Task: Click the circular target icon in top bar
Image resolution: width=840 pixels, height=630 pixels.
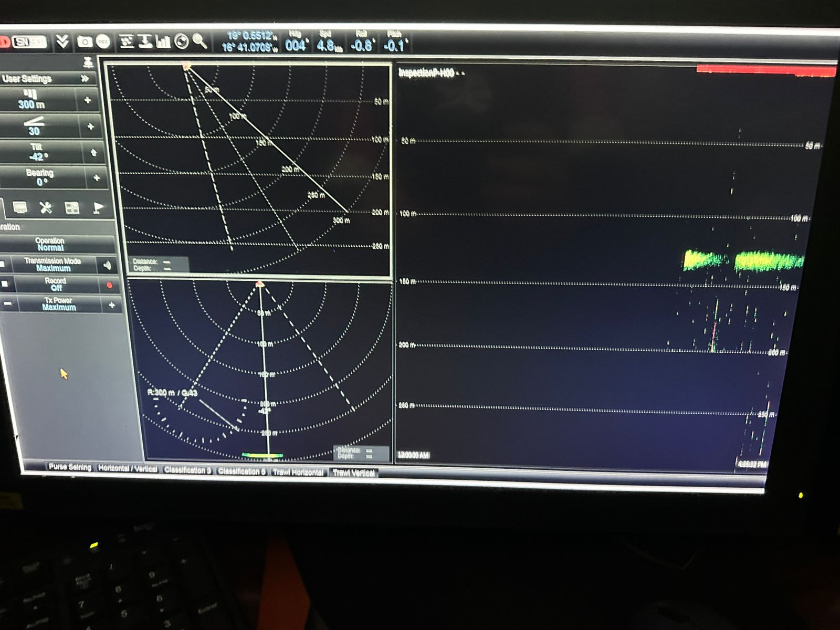Action: (182, 41)
